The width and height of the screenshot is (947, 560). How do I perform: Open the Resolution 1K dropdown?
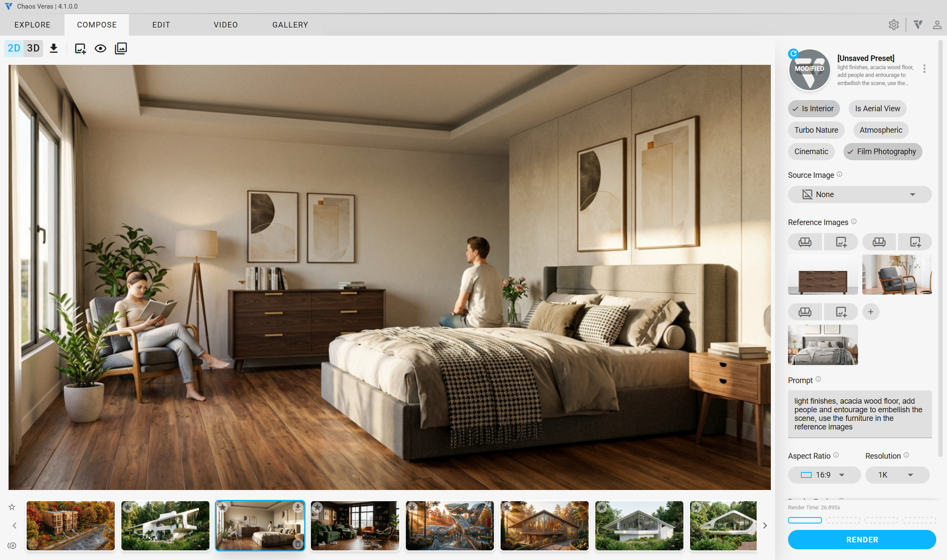pyautogui.click(x=897, y=475)
